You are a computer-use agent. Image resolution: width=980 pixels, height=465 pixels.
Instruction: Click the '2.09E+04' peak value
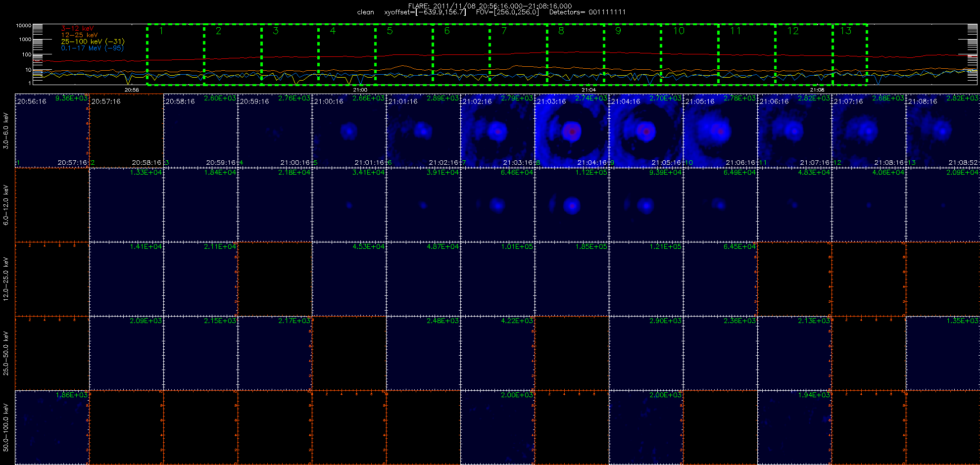[962, 172]
